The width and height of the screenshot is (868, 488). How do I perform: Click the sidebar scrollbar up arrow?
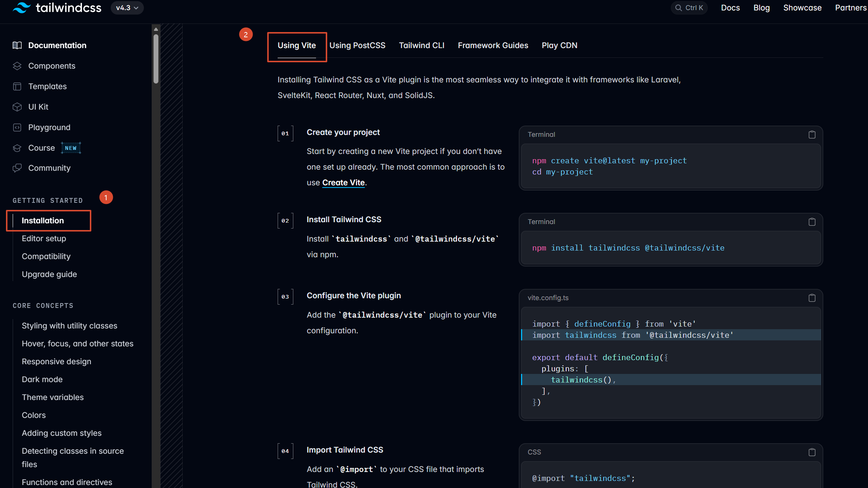click(x=156, y=29)
